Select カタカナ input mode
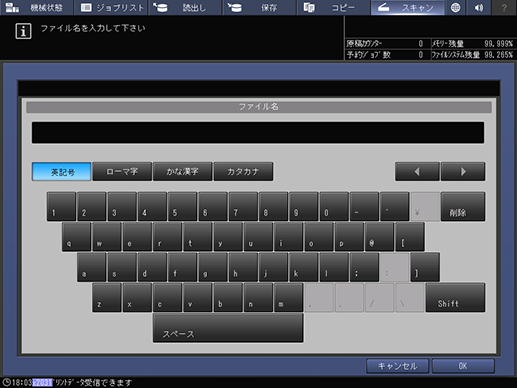Image resolution: width=517 pixels, height=388 pixels. click(243, 172)
